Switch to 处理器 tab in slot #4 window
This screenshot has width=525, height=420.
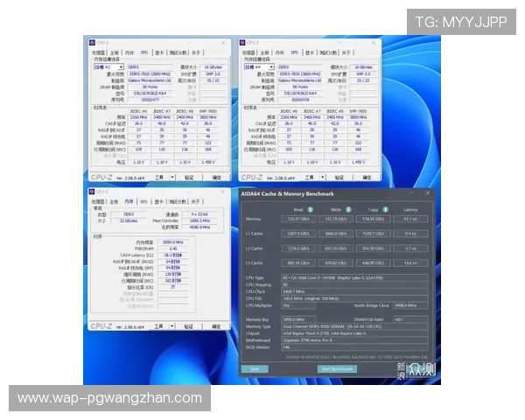click(248, 52)
